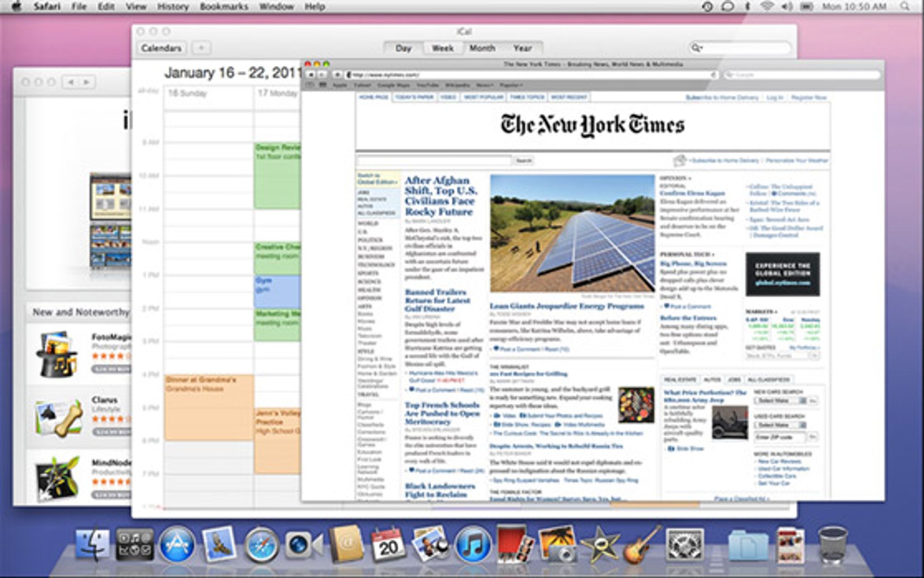Open GarageBand guitar icon in Dock
Viewport: 924px width, 578px height.
point(641,544)
